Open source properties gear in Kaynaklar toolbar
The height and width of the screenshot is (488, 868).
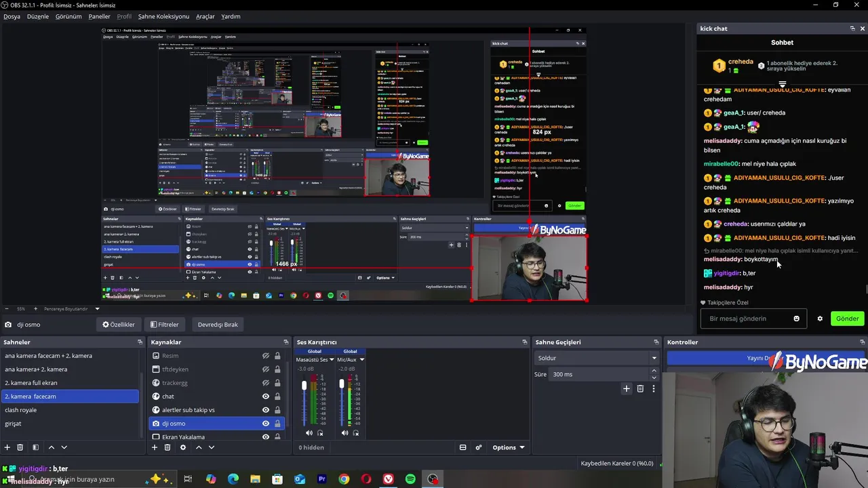tap(182, 447)
